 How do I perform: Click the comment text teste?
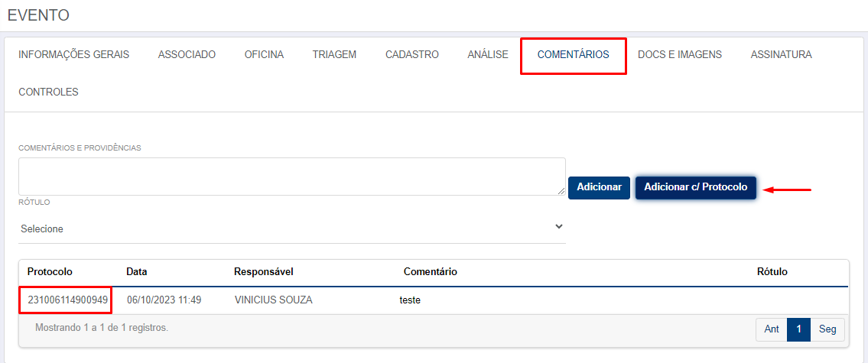tap(410, 300)
